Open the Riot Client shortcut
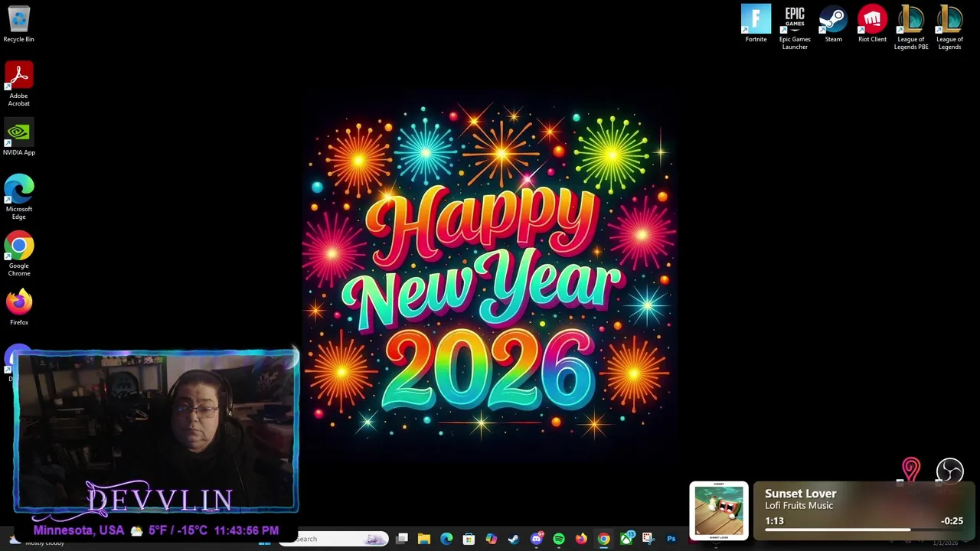This screenshot has height=551, width=980. [x=872, y=24]
